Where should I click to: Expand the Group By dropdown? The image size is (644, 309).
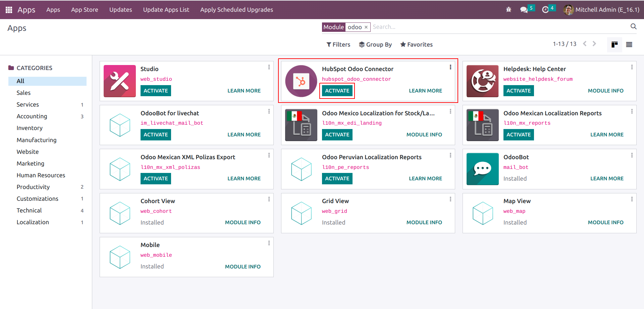pos(375,45)
